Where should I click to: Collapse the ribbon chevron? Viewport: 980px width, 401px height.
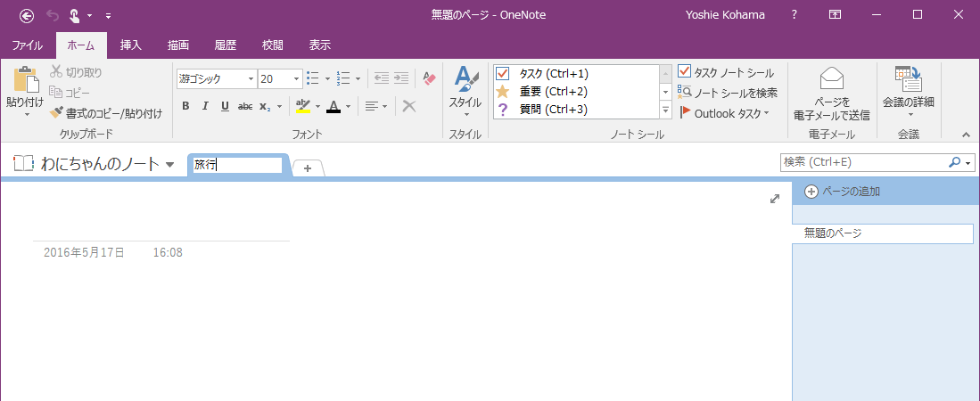coord(966,135)
